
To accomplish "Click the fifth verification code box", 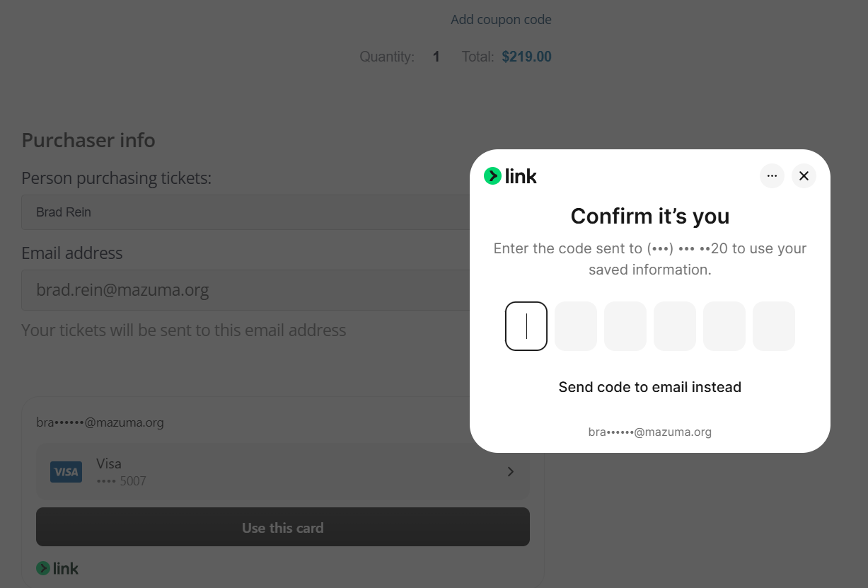I will point(724,326).
